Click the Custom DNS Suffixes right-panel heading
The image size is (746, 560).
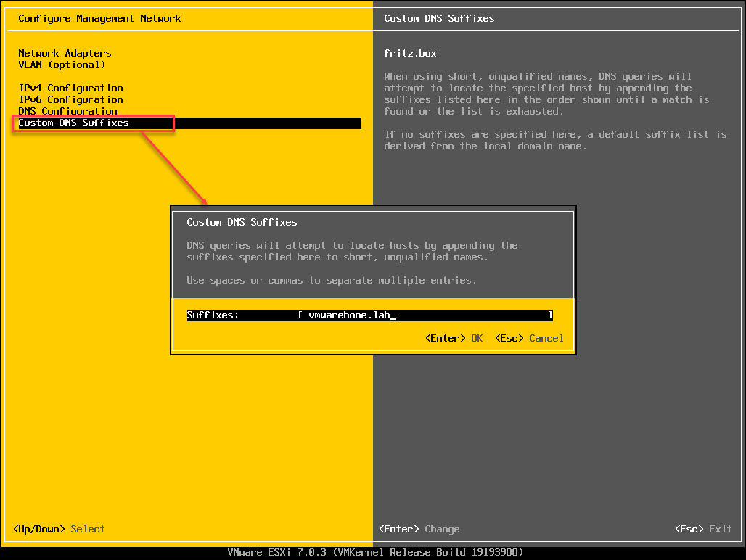[x=439, y=19]
